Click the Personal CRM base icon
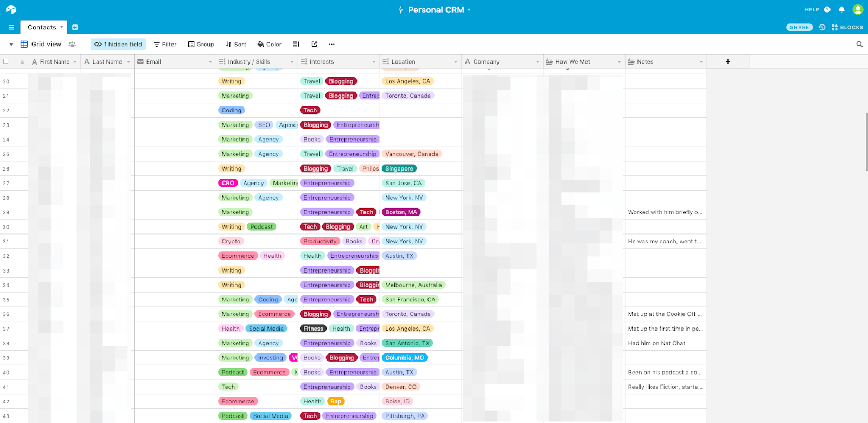The width and height of the screenshot is (868, 423). point(401,10)
